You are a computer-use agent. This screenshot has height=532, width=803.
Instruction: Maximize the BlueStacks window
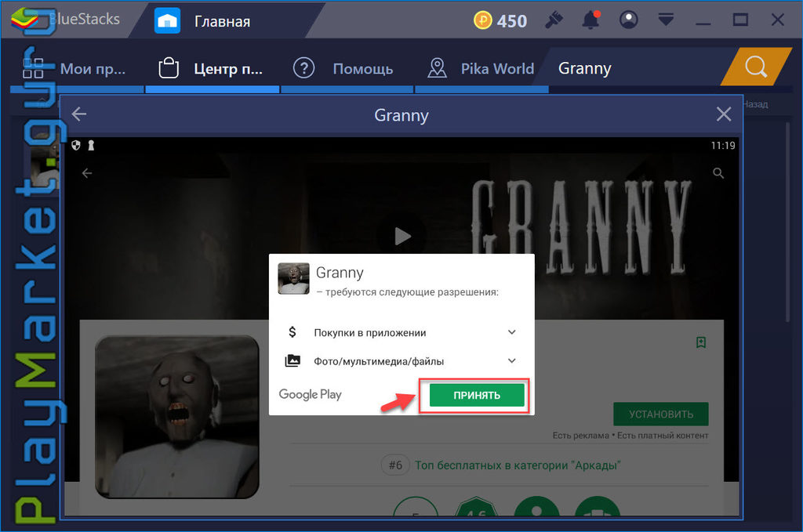pyautogui.click(x=740, y=20)
